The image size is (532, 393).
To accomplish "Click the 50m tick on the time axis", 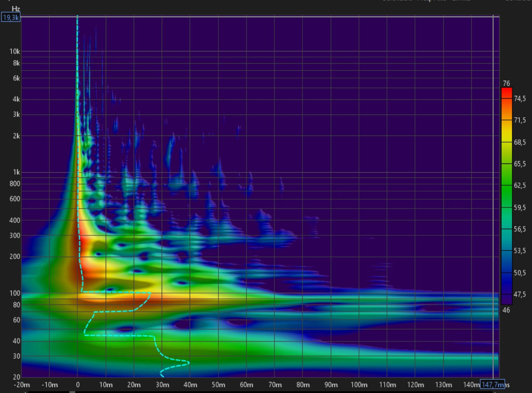I will tap(218, 385).
